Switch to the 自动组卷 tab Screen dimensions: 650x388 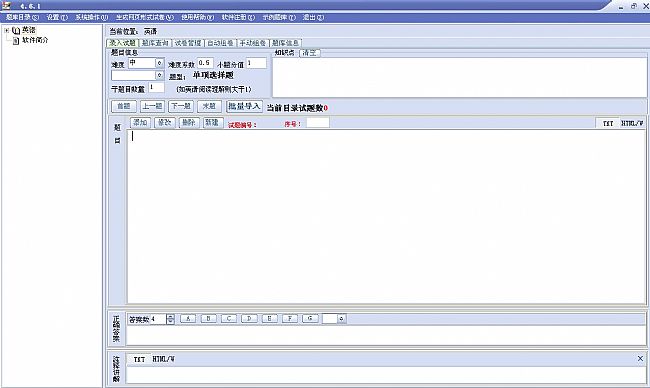(220, 43)
